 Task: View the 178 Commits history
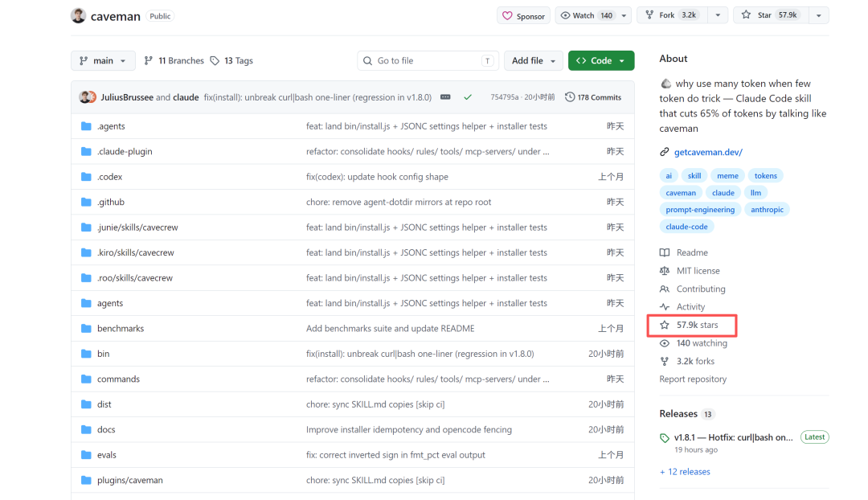pos(593,97)
